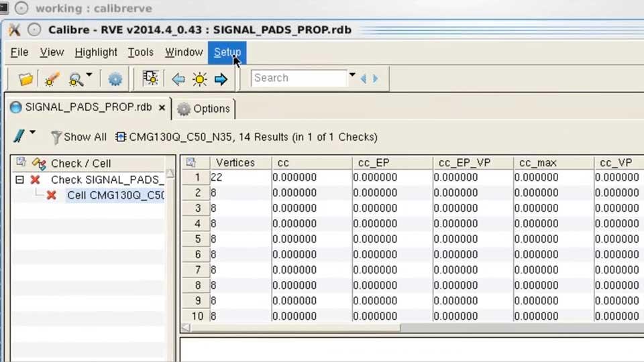
Task: Click the working : calibrerve window round button
Action: pos(21,8)
